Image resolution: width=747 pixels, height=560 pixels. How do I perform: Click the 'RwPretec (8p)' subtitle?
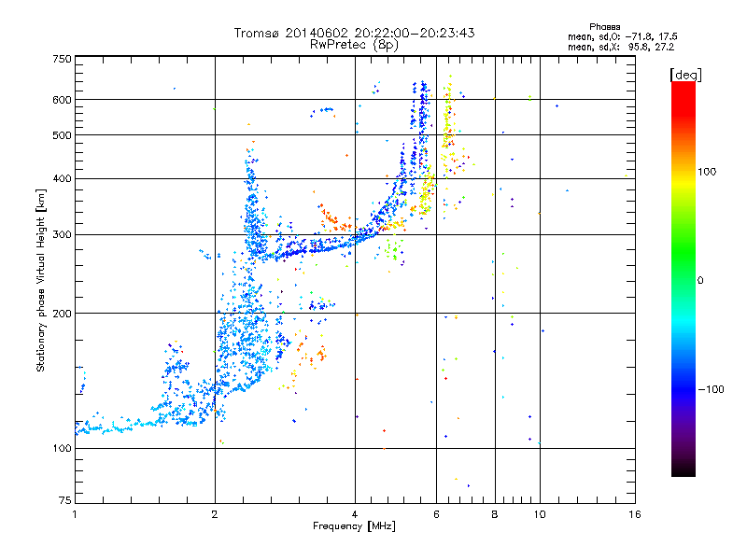tap(354, 45)
